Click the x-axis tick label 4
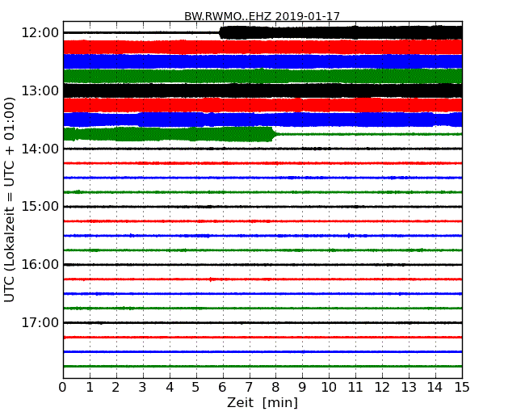The width and height of the screenshot is (525, 420). pyautogui.click(x=170, y=388)
